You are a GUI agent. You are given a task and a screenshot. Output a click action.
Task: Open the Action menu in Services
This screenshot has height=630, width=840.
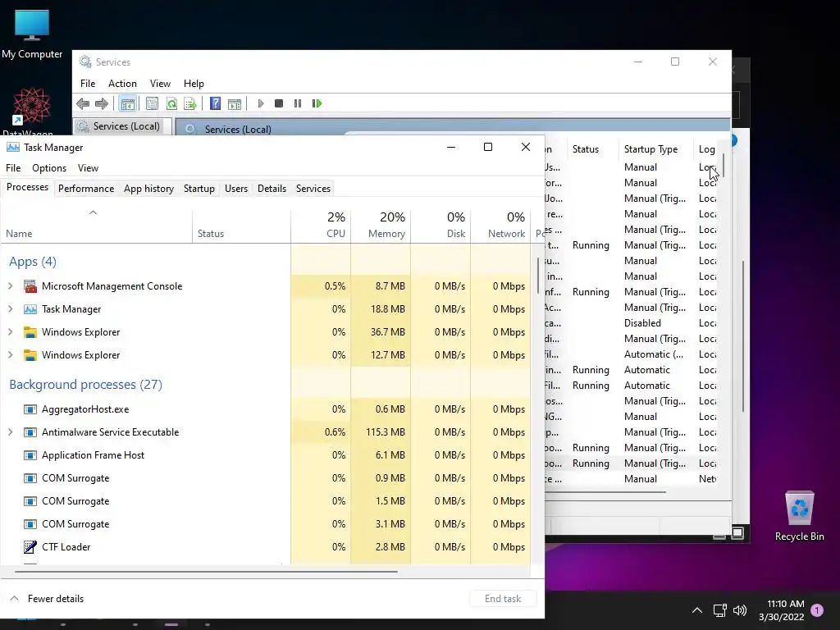[x=122, y=83]
